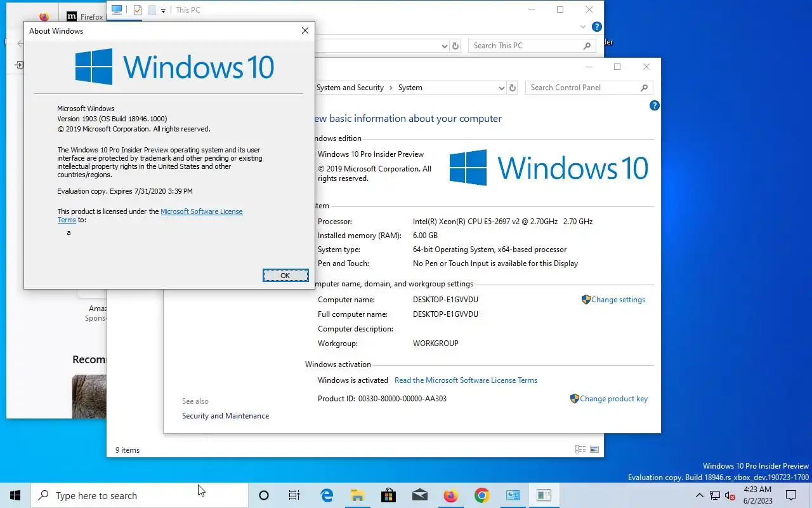The width and height of the screenshot is (812, 508).
Task: Open File Explorer from taskbar
Action: point(357,495)
